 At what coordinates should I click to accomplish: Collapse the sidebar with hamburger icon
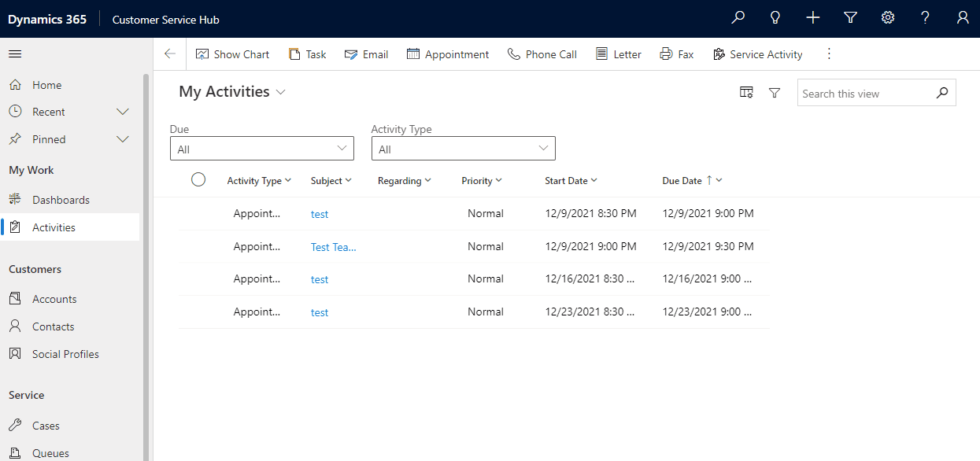click(15, 54)
